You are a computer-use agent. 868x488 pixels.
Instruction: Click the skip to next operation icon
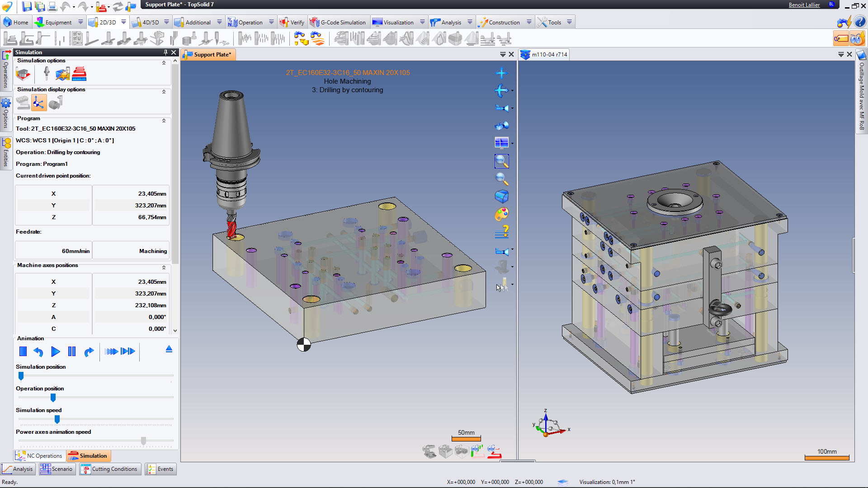(x=128, y=352)
